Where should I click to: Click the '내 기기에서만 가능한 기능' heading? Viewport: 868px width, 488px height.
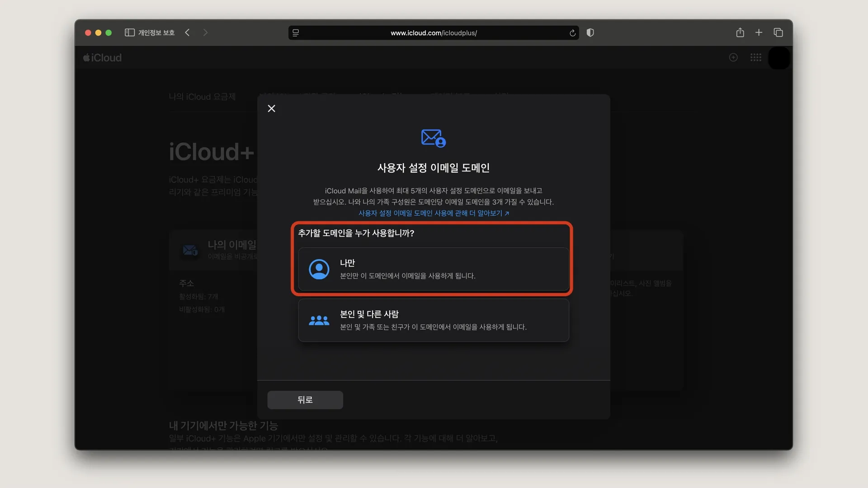tap(223, 426)
